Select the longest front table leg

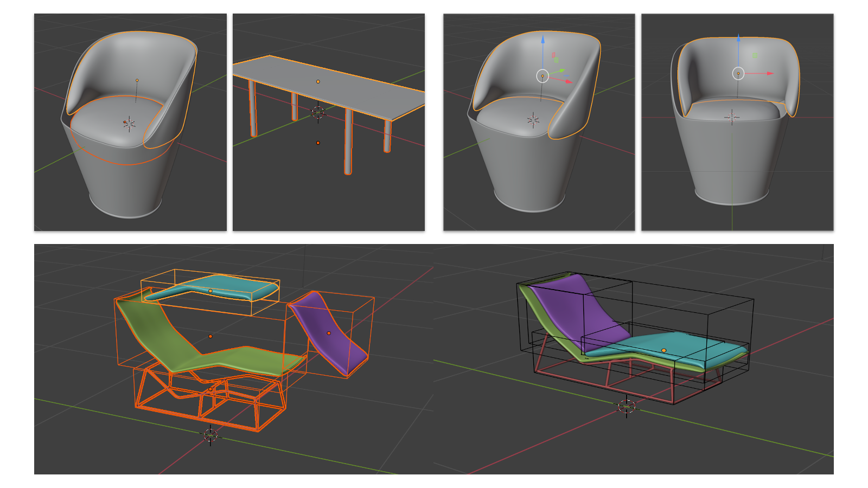click(348, 141)
